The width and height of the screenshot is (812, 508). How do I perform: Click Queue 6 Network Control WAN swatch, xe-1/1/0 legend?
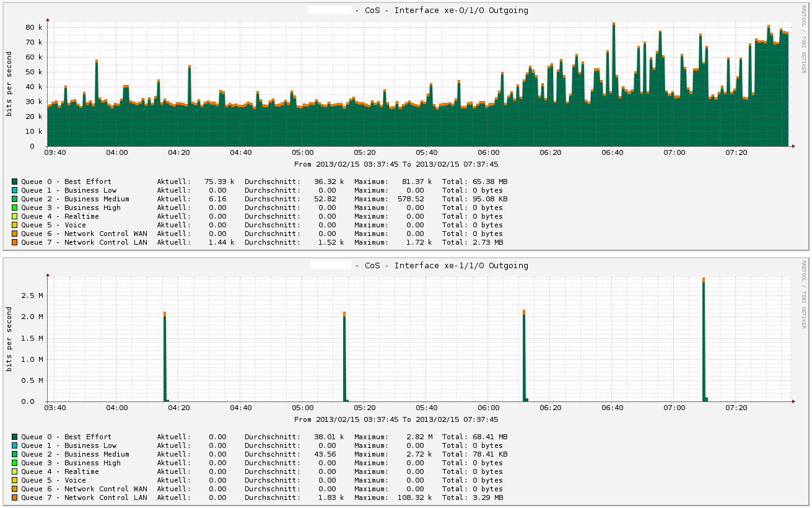[14, 489]
